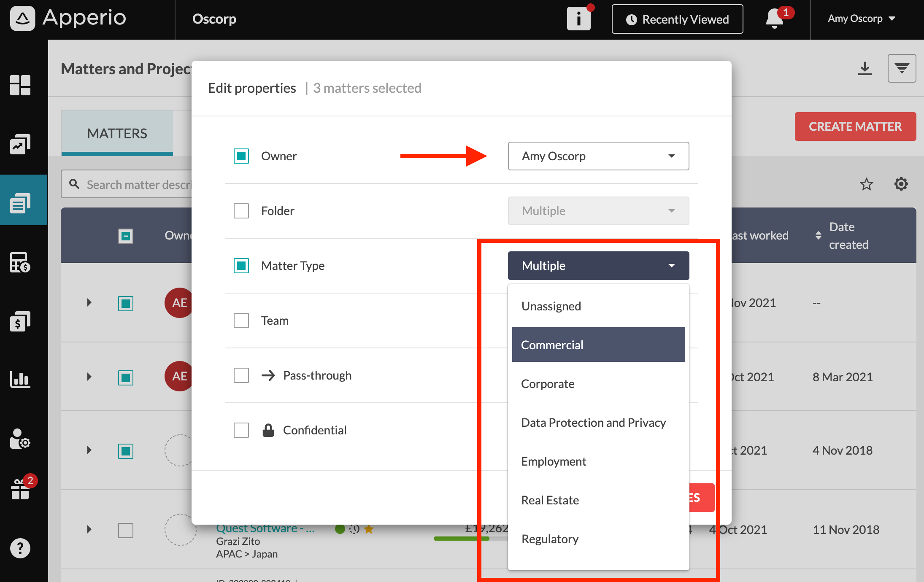Image resolution: width=924 pixels, height=582 pixels.
Task: Open the notifications bell
Action: [x=775, y=19]
